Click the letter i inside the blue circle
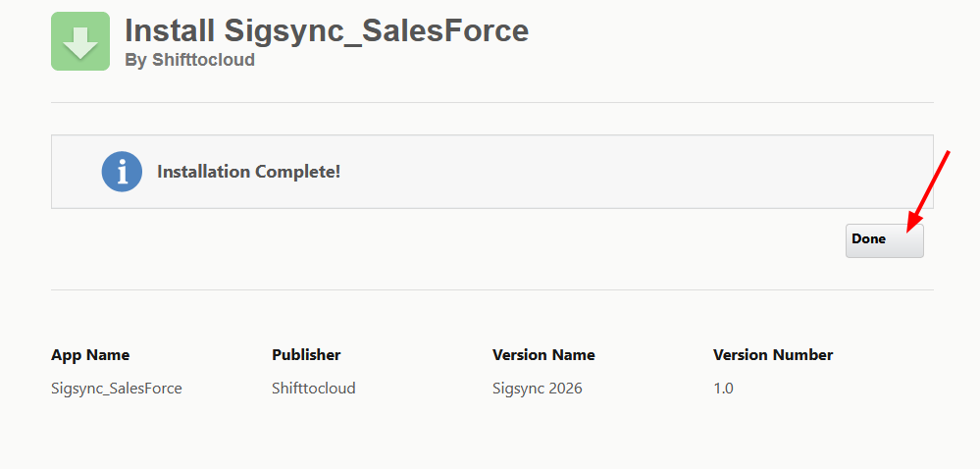 122,172
